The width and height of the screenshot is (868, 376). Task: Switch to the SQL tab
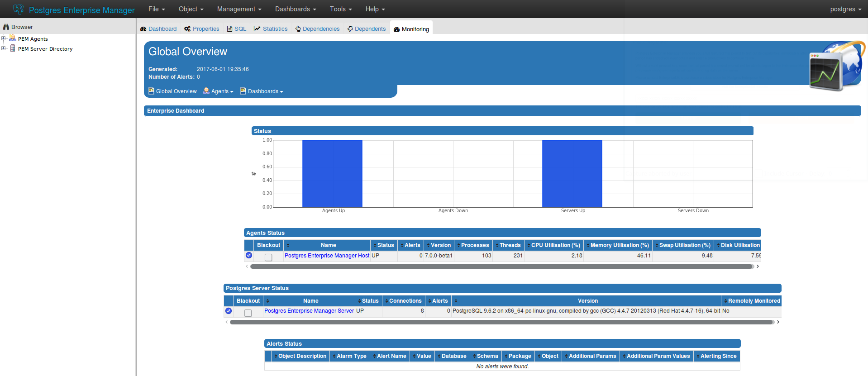point(237,29)
